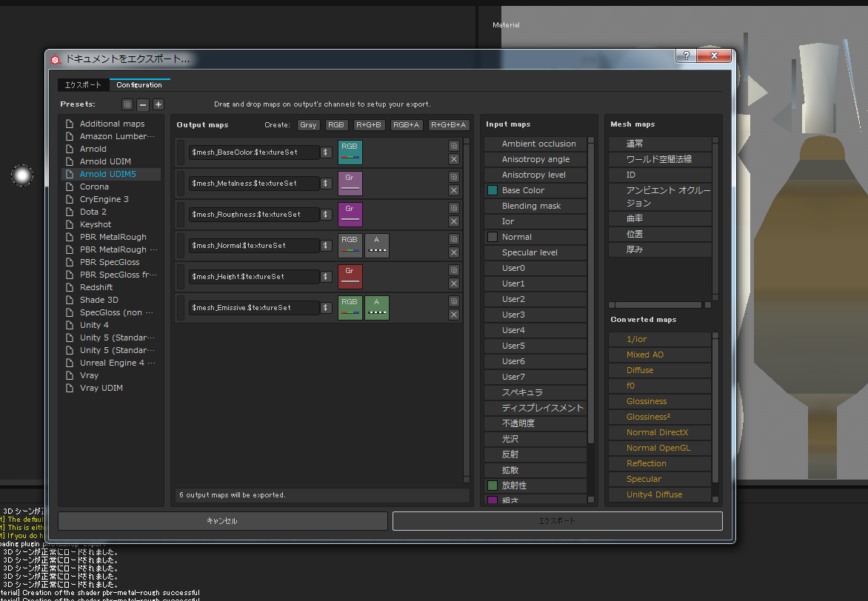Select the Specular level input map
The width and height of the screenshot is (868, 601).
click(x=535, y=252)
